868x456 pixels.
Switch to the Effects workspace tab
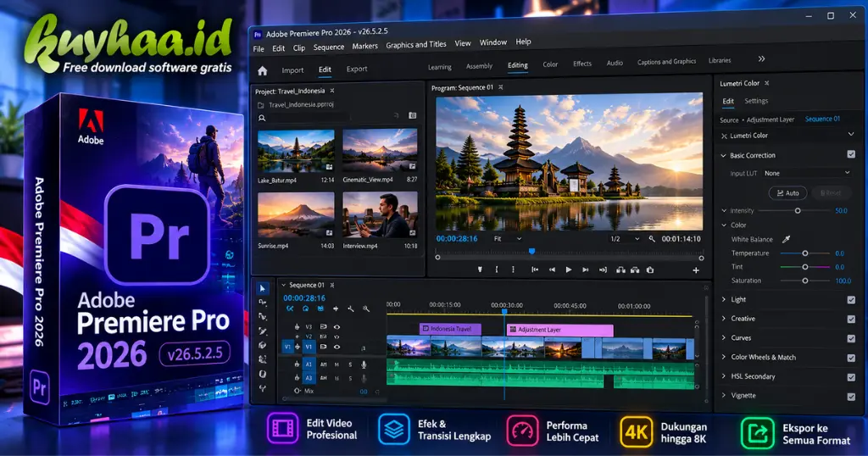coord(581,64)
